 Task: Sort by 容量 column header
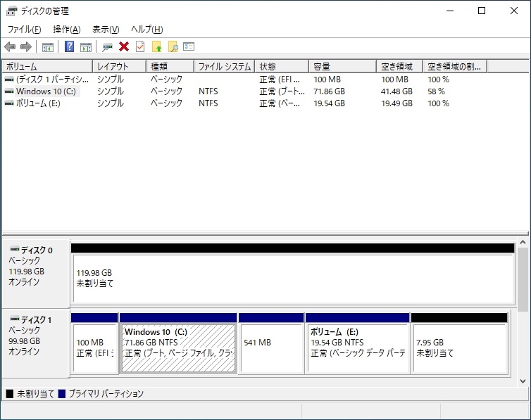point(343,66)
